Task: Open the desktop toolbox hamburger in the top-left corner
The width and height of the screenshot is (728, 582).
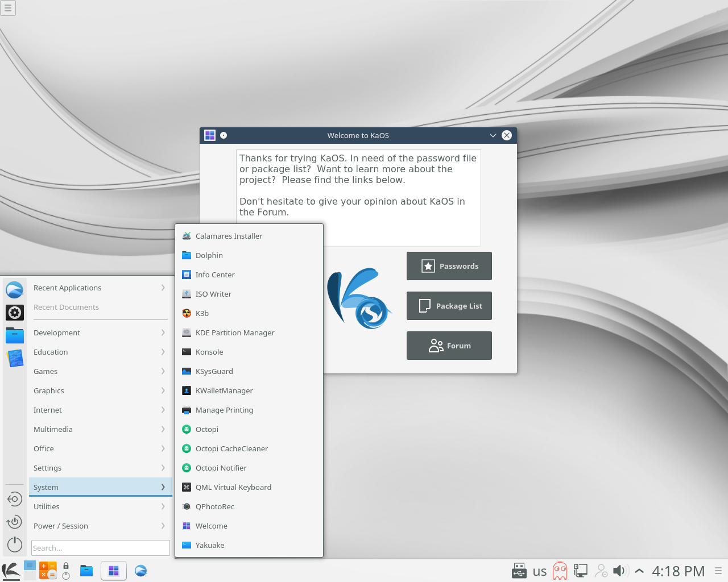Action: [8, 8]
